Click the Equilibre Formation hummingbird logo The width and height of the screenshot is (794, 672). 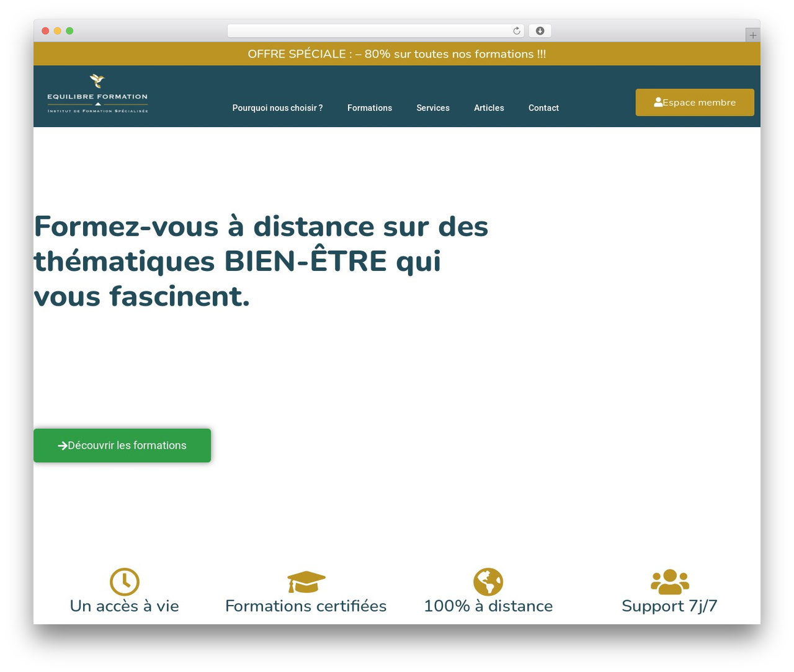click(x=97, y=94)
